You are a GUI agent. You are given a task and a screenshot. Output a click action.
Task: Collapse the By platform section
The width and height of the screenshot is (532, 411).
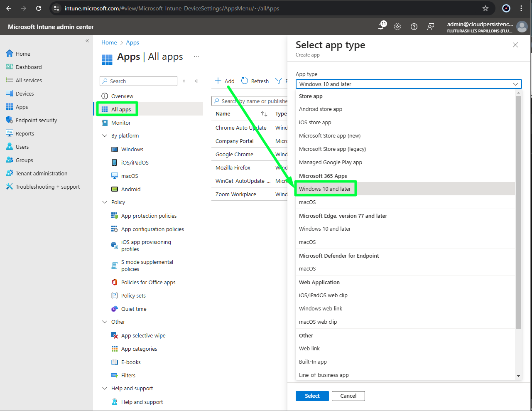coord(105,136)
